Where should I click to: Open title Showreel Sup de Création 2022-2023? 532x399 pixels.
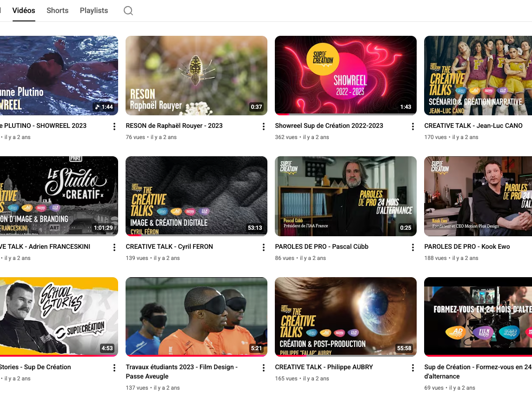coord(329,126)
